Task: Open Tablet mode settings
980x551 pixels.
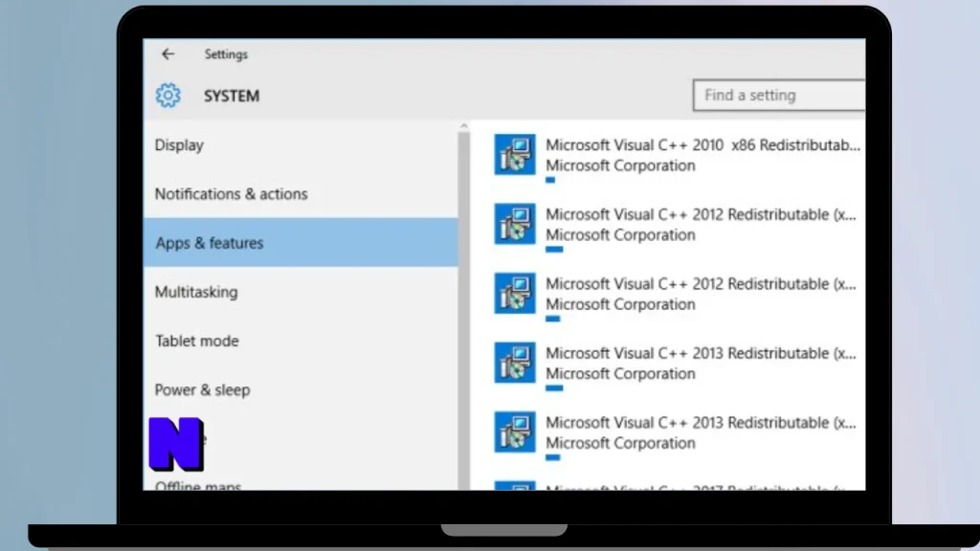Action: [x=300, y=341]
